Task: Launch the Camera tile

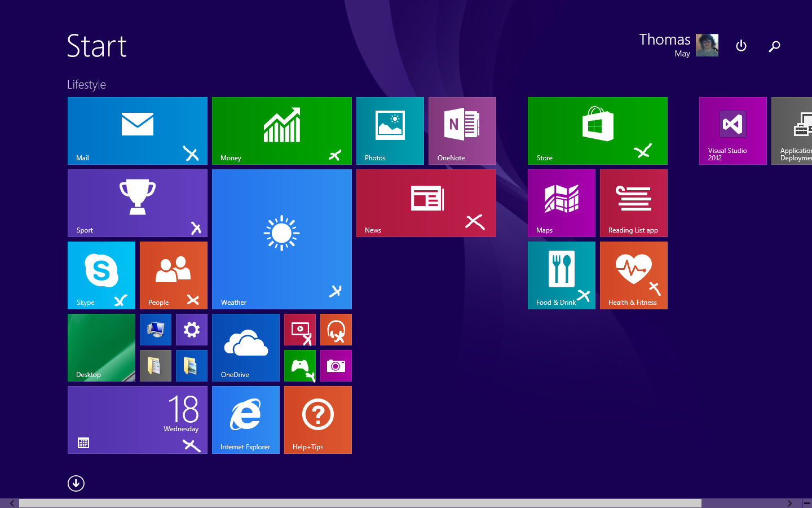Action: click(336, 366)
